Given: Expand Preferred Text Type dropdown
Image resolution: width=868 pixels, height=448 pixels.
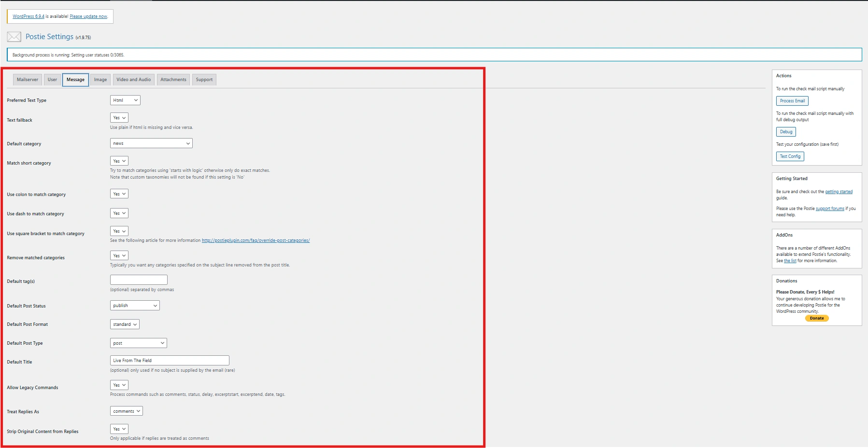Looking at the screenshot, I should 125,100.
